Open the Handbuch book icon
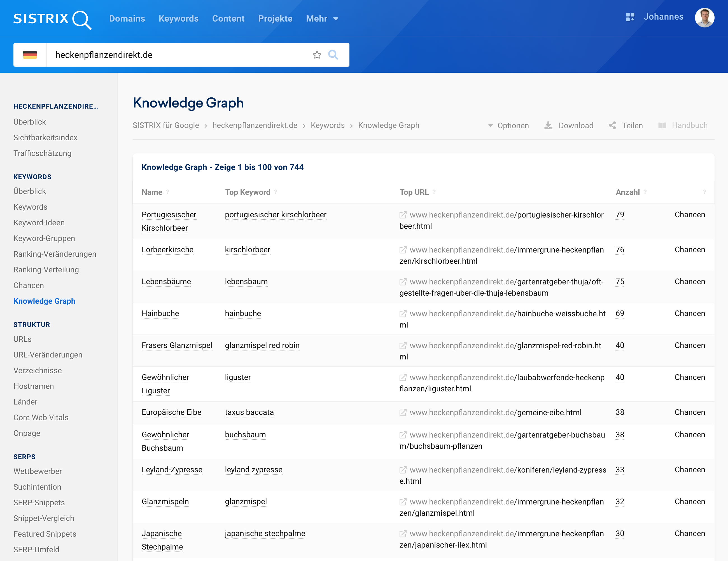728x561 pixels. [x=662, y=126]
